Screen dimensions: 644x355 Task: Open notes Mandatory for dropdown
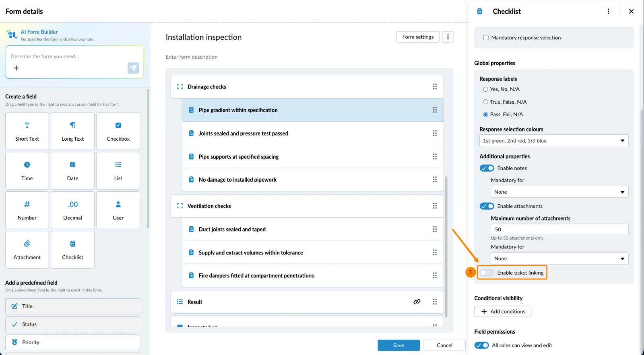point(559,192)
